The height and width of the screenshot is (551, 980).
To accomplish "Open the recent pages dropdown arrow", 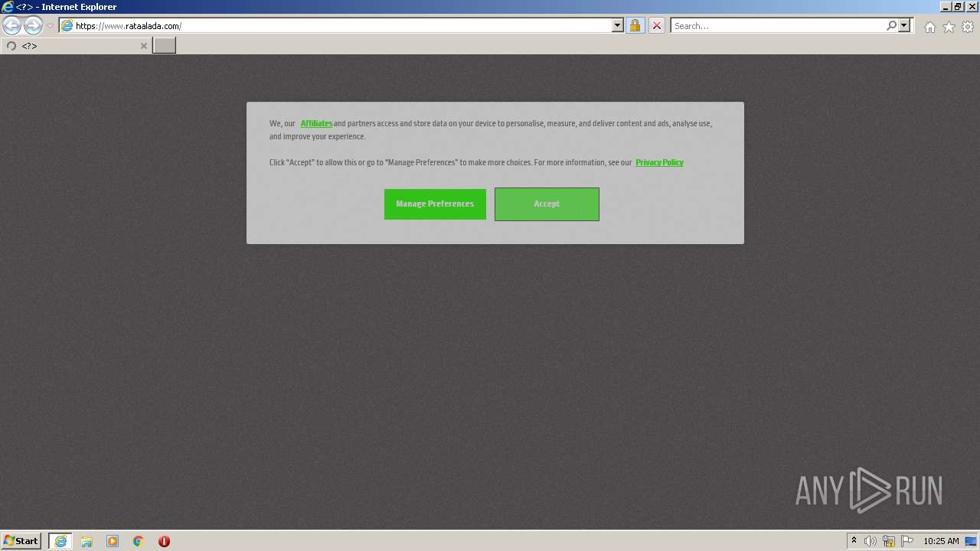I will tap(50, 26).
